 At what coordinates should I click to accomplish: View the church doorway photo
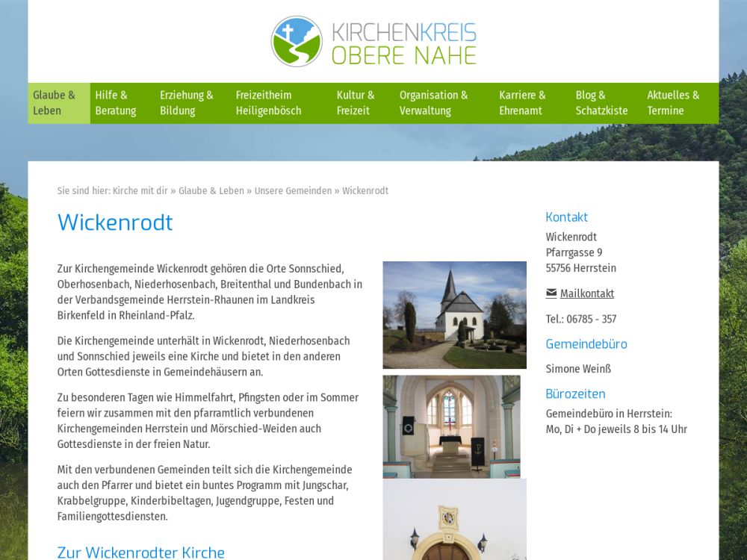point(454,520)
